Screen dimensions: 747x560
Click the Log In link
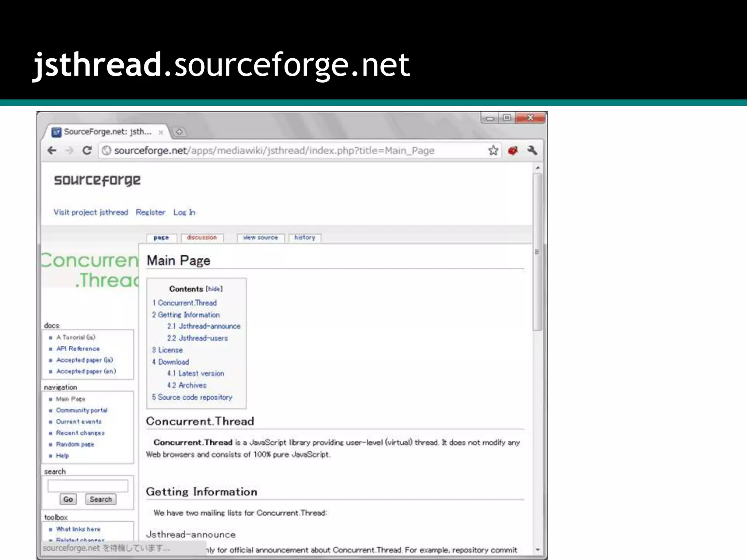184,212
